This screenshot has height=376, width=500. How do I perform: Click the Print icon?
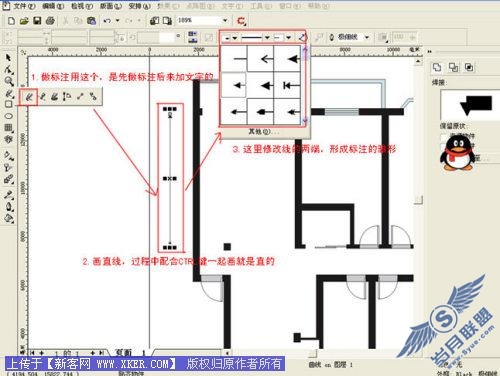point(50,21)
